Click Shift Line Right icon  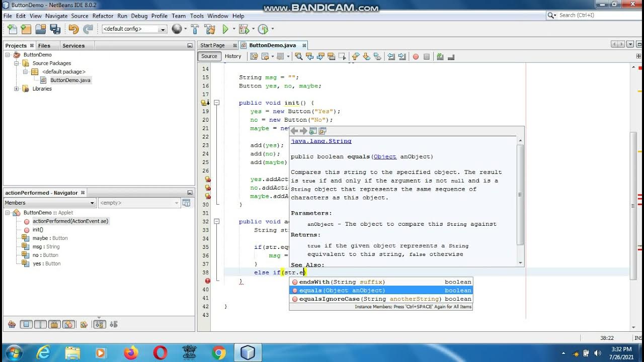click(x=402, y=56)
